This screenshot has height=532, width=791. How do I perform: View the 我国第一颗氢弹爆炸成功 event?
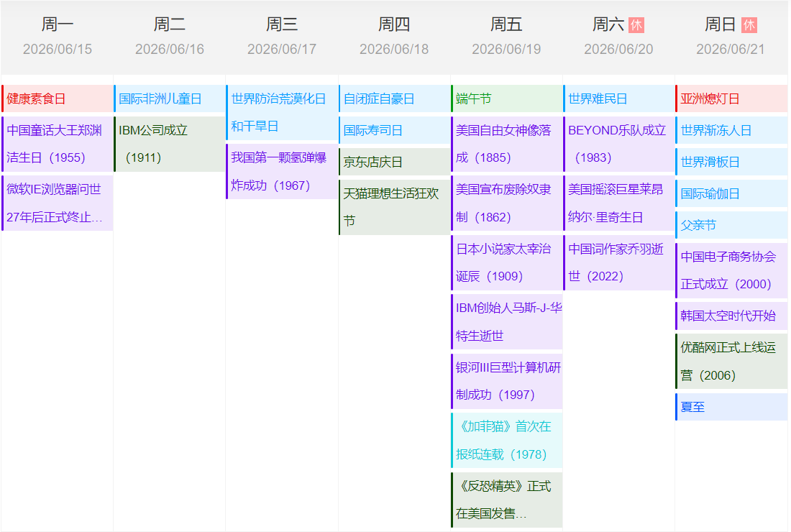pyautogui.click(x=282, y=171)
